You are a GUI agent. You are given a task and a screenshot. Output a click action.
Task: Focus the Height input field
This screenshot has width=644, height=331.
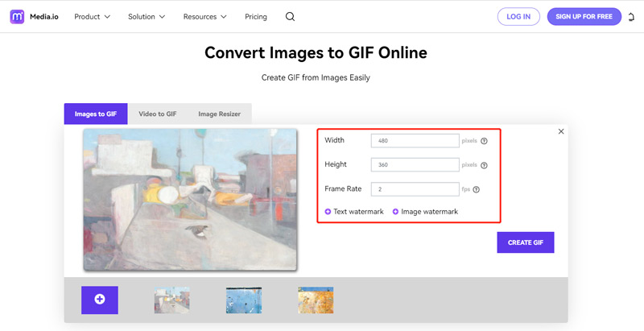(x=415, y=164)
